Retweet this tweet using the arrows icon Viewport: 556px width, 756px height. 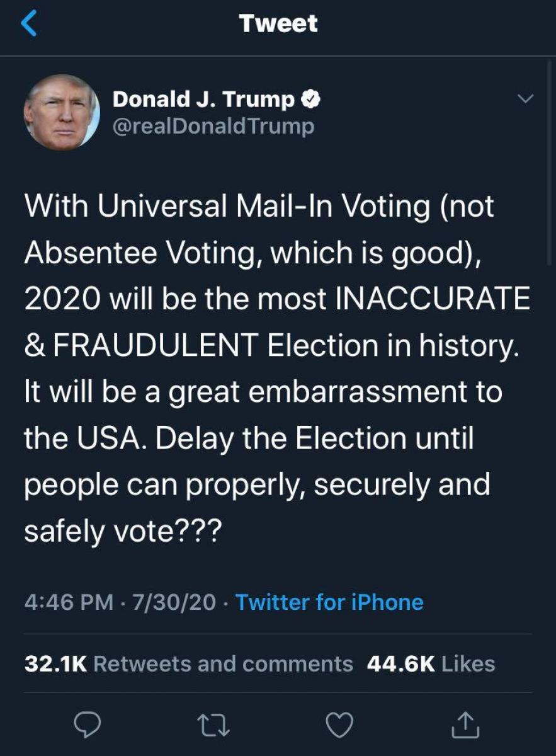[215, 726]
